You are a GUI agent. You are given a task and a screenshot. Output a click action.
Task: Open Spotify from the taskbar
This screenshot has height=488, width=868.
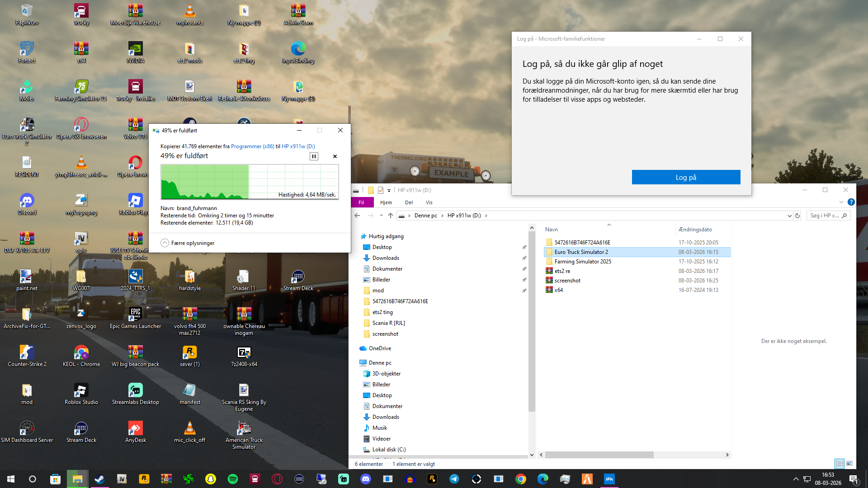pos(233,479)
